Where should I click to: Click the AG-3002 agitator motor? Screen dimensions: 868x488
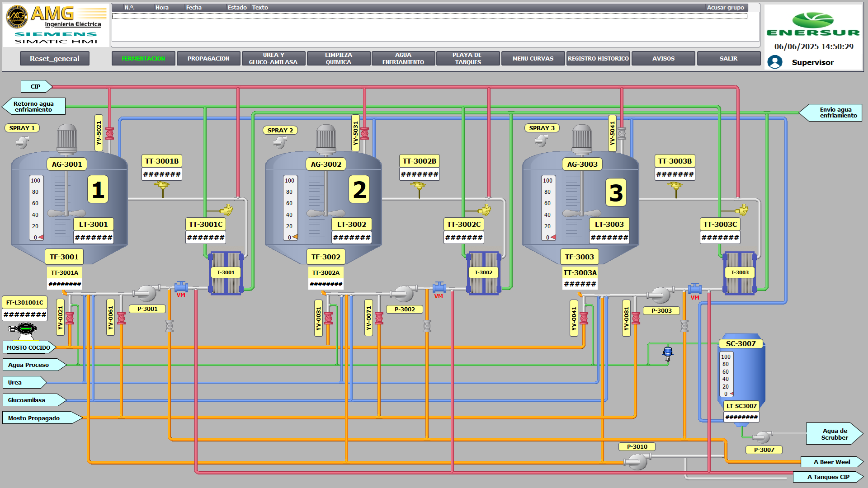(325, 138)
